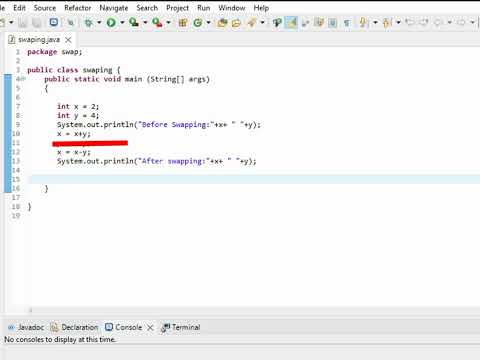Click the editor horizontal scrollbar
Viewport: 480px width, 360px height.
(x=253, y=310)
